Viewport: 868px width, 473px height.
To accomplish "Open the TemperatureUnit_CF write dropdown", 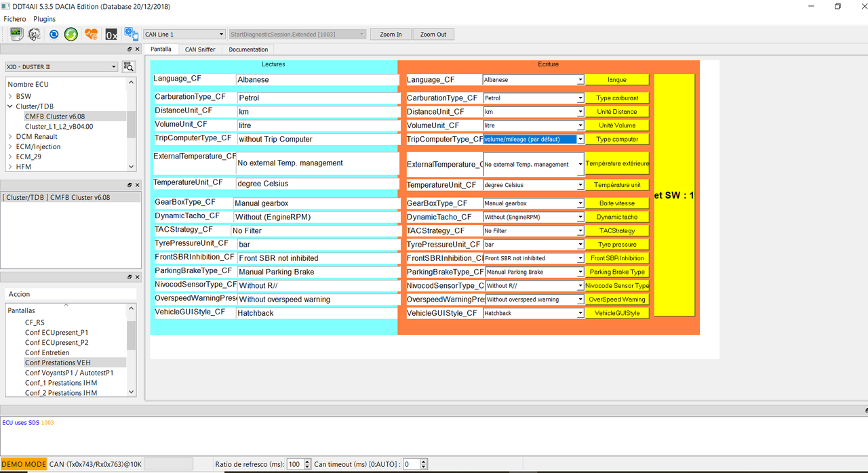I will [x=533, y=185].
